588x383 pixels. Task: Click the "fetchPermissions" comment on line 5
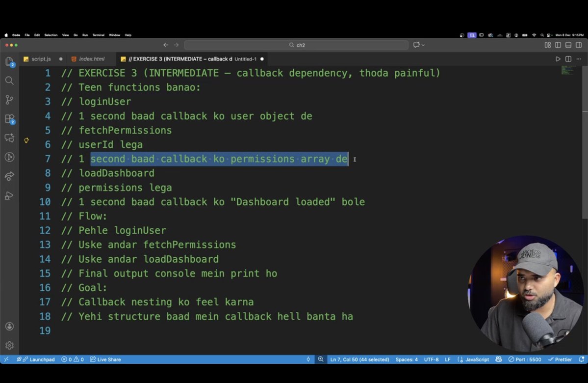[125, 130]
